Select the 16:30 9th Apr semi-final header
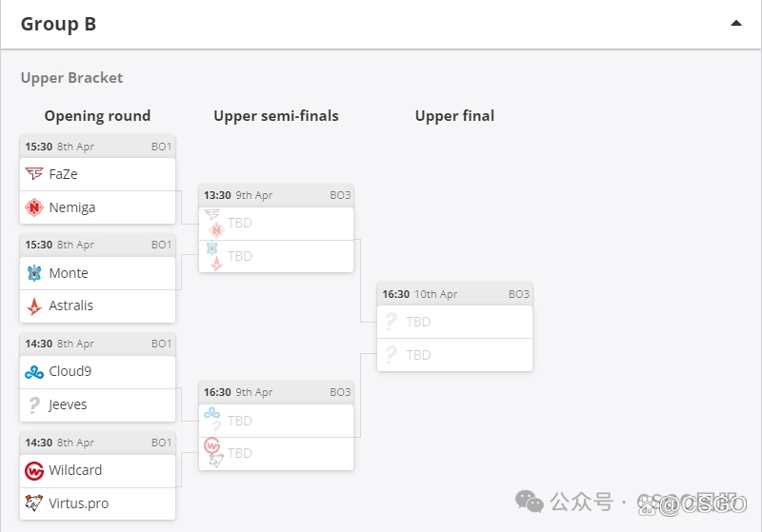The height and width of the screenshot is (532, 762). 276,392
